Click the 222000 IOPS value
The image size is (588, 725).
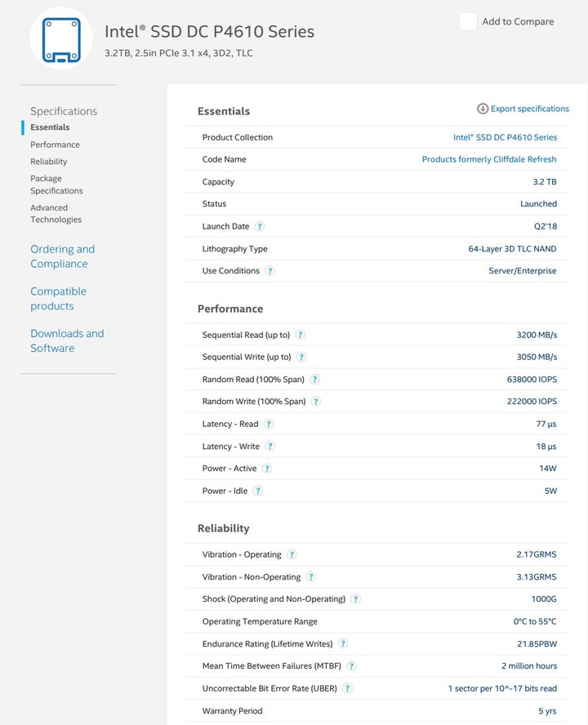(532, 402)
